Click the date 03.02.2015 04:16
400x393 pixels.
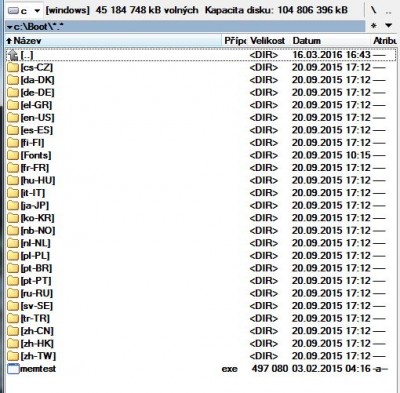331,369
